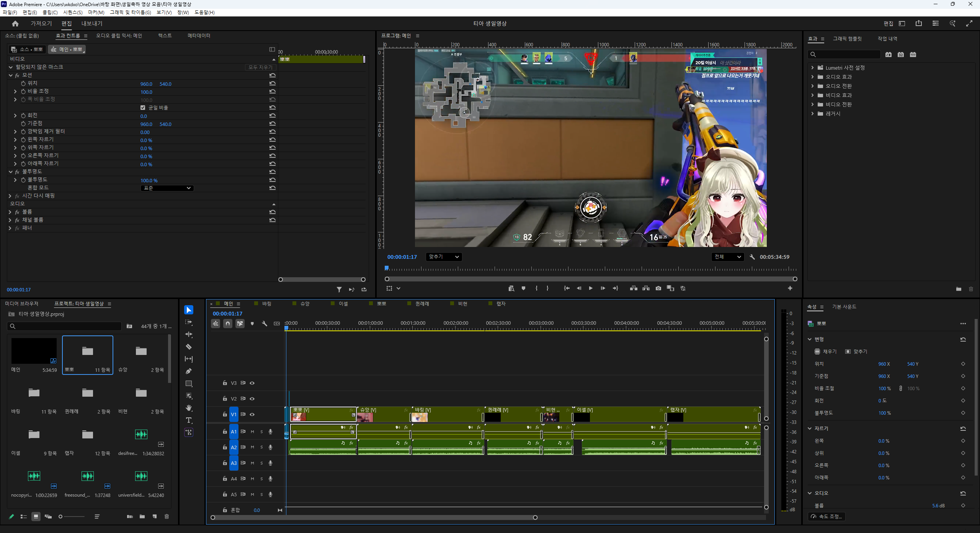This screenshot has width=980, height=533.
Task: Switch Project panel to list view
Action: (24, 517)
